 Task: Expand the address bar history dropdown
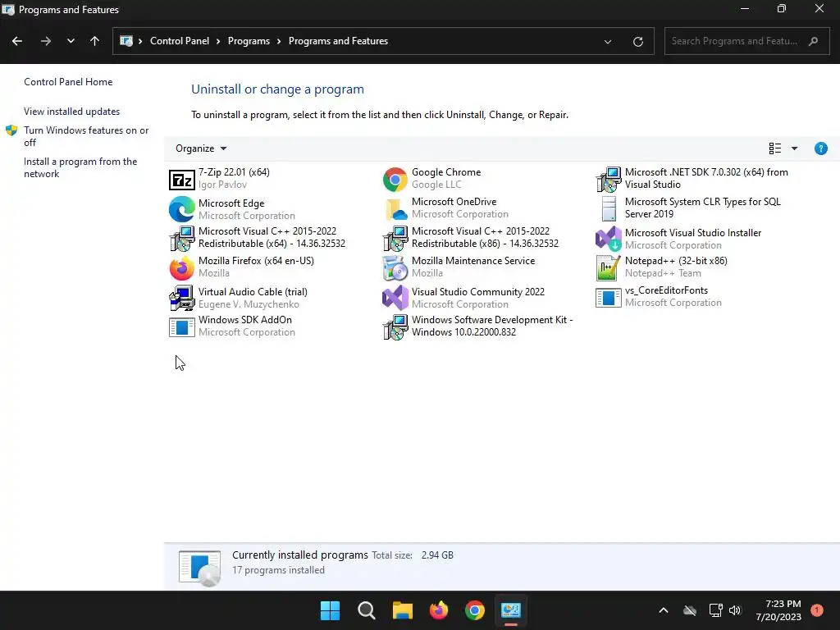[608, 41]
